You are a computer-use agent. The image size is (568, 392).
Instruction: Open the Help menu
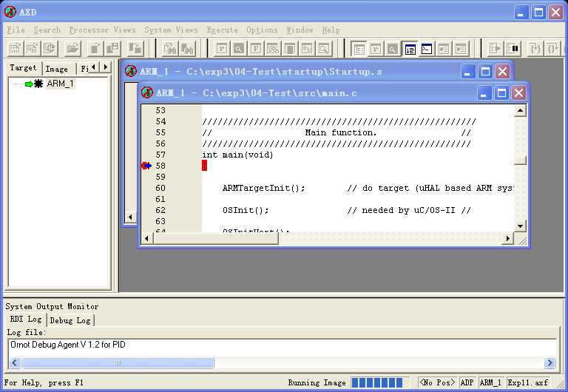click(331, 30)
